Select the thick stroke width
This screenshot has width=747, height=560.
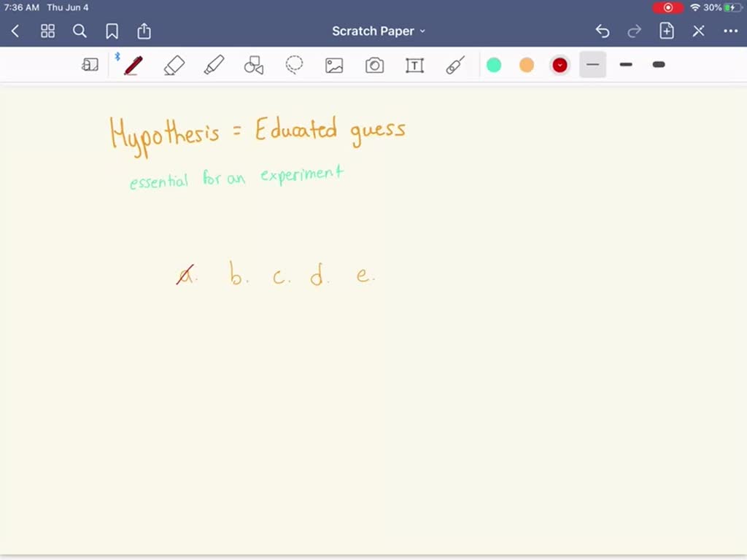(x=659, y=65)
